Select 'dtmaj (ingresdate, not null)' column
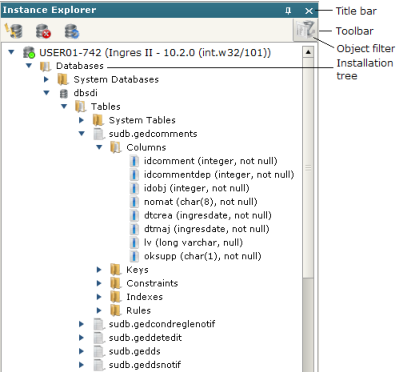This screenshot has height=372, width=408. pyautogui.click(x=207, y=229)
